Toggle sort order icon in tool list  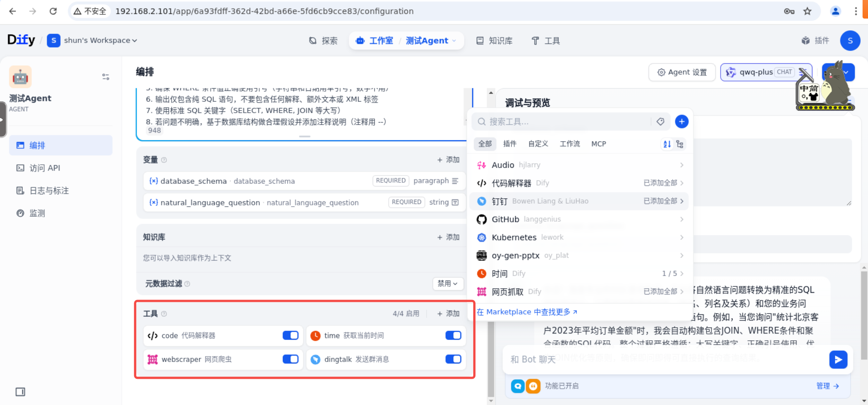click(667, 144)
